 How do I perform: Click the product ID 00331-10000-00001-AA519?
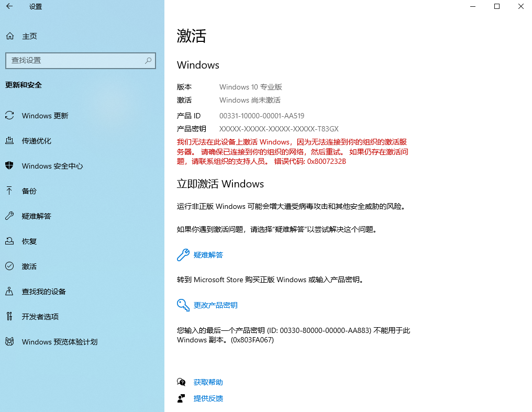click(262, 116)
